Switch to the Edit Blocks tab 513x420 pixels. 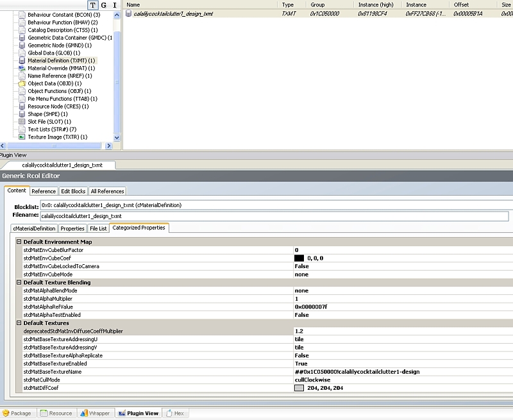tap(73, 191)
